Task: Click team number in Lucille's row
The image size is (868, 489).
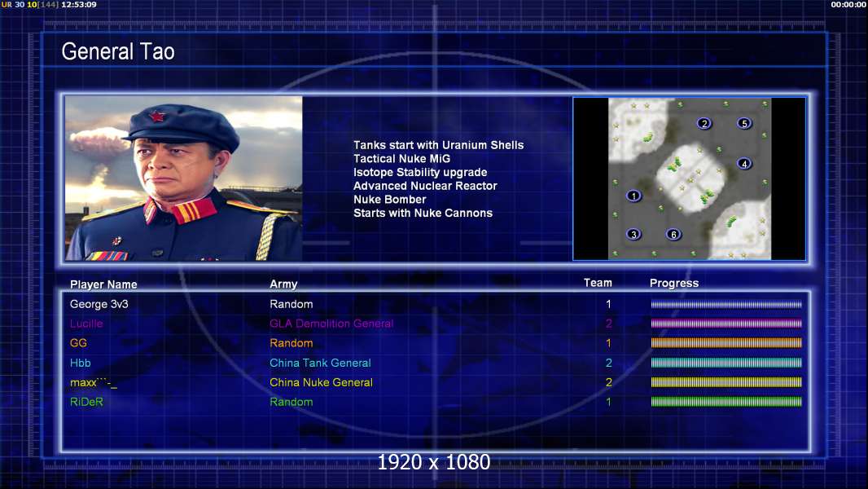Action: [608, 324]
